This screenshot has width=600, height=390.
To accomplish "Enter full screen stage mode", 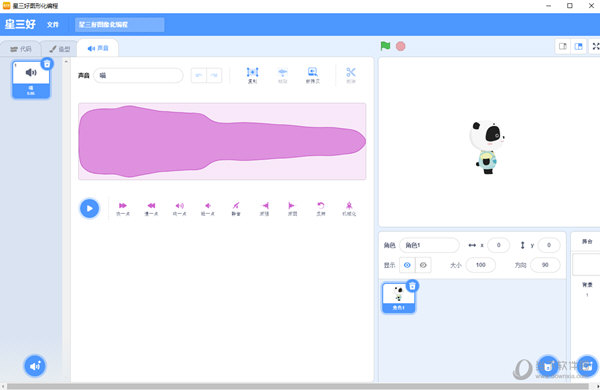I will [595, 46].
